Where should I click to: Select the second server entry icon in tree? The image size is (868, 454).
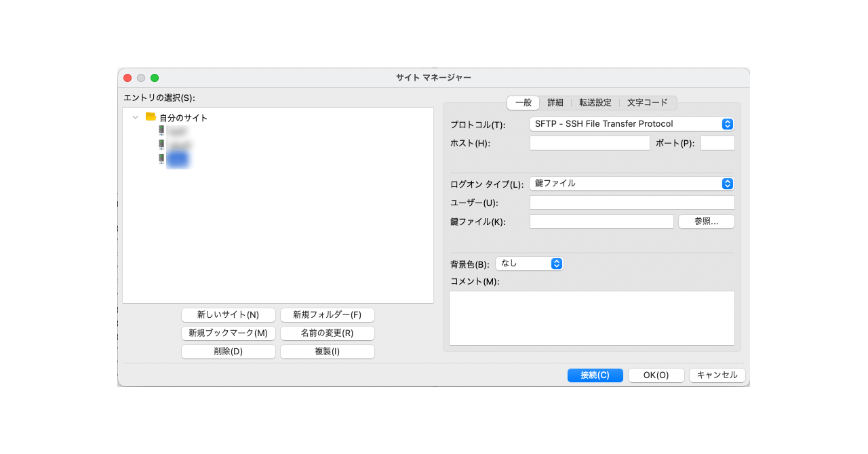point(161,145)
